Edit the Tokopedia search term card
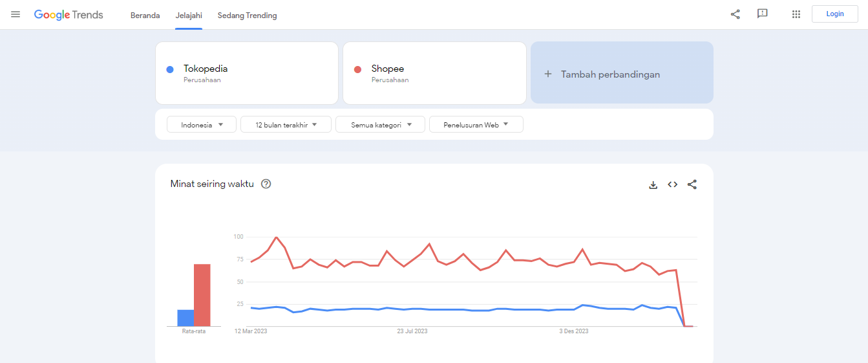The width and height of the screenshot is (868, 363). pos(247,73)
